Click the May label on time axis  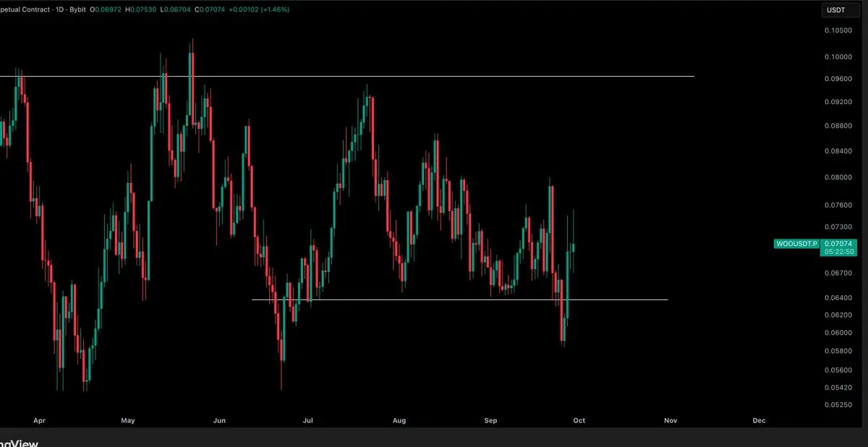pyautogui.click(x=128, y=420)
